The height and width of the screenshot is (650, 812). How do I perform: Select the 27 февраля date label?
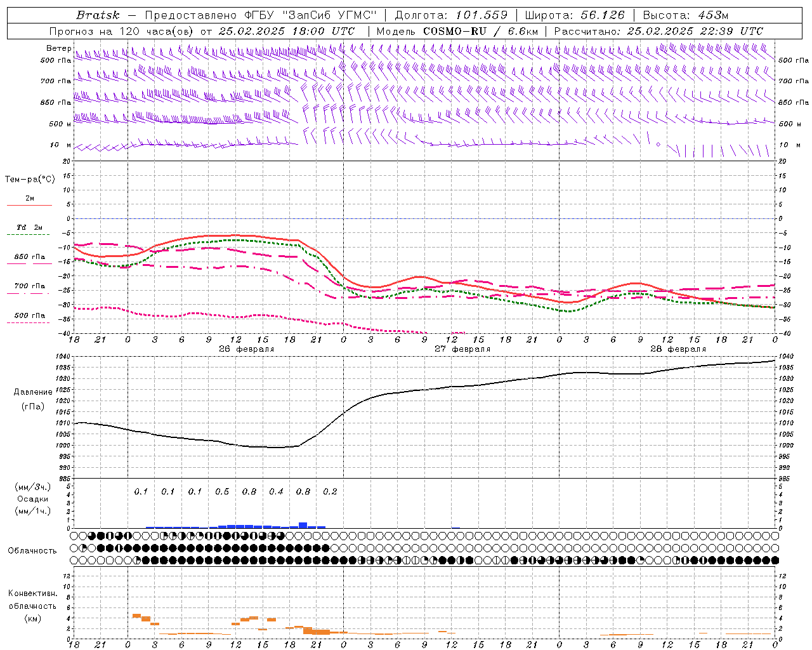[462, 349]
